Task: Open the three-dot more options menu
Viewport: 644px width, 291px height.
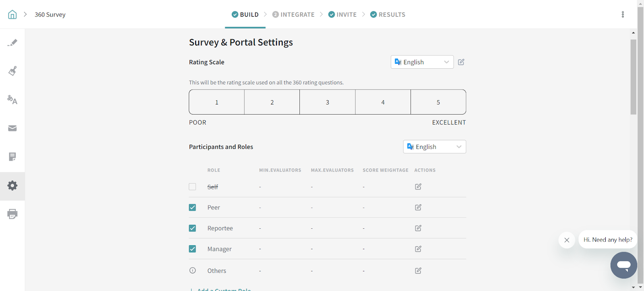Action: (x=623, y=14)
